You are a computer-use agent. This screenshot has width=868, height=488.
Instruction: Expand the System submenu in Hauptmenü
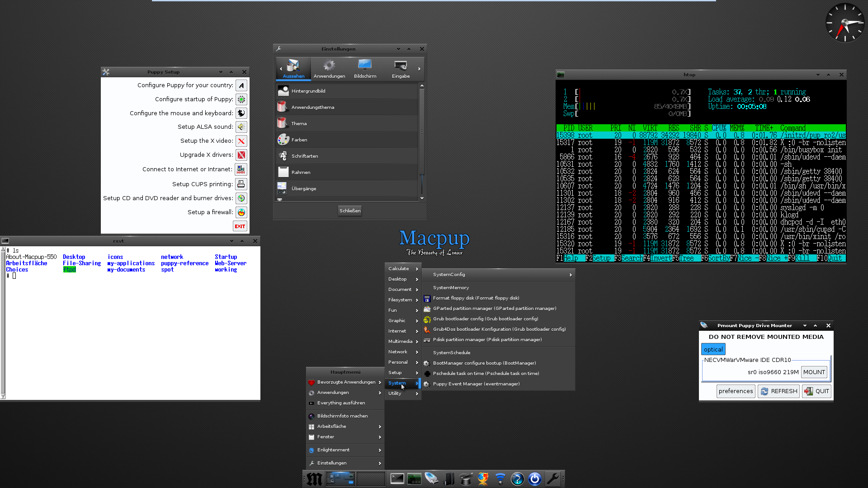click(x=397, y=383)
